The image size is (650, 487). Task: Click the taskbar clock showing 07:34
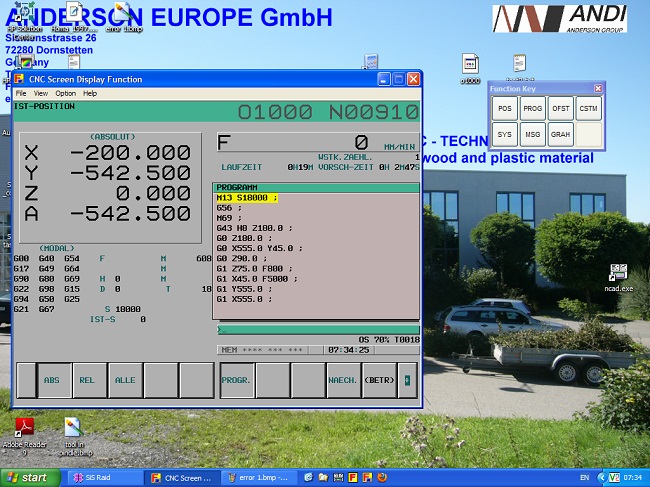(x=632, y=477)
